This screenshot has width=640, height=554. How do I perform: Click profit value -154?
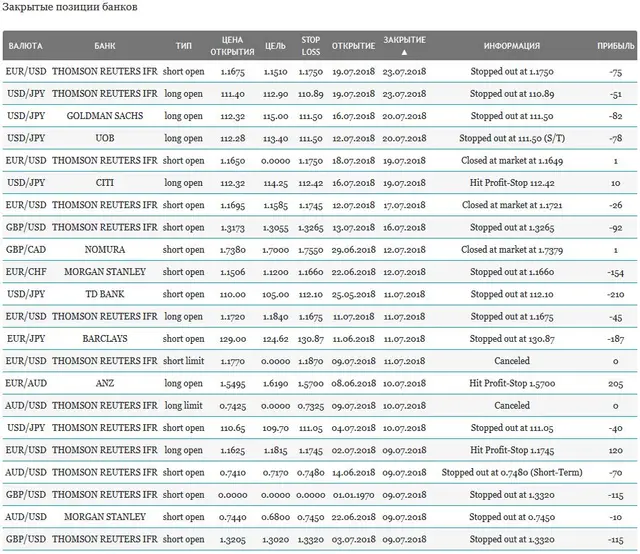(x=616, y=272)
